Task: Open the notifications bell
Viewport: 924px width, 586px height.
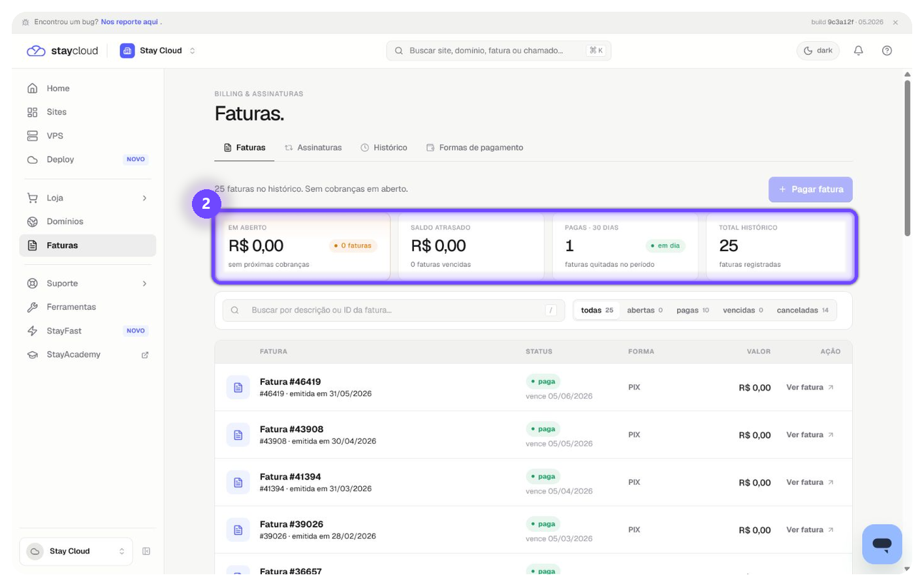Action: (858, 50)
